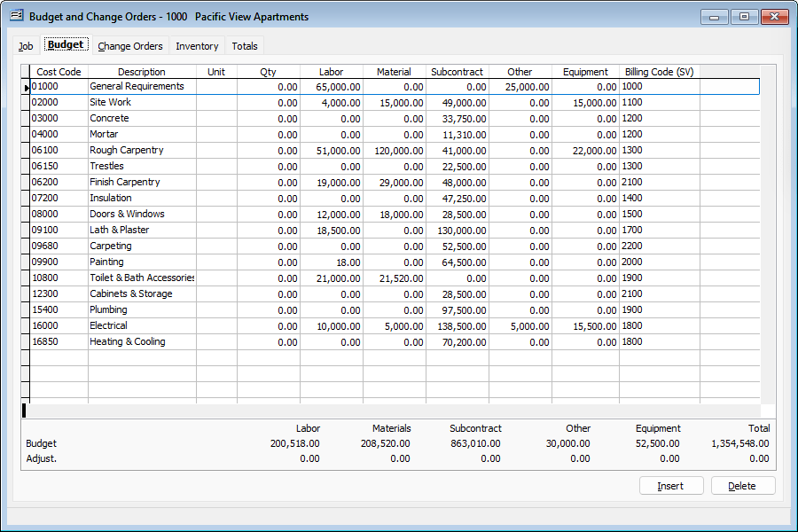The width and height of the screenshot is (798, 532).
Task: Open the Change Orders tab
Action: pyautogui.click(x=129, y=45)
